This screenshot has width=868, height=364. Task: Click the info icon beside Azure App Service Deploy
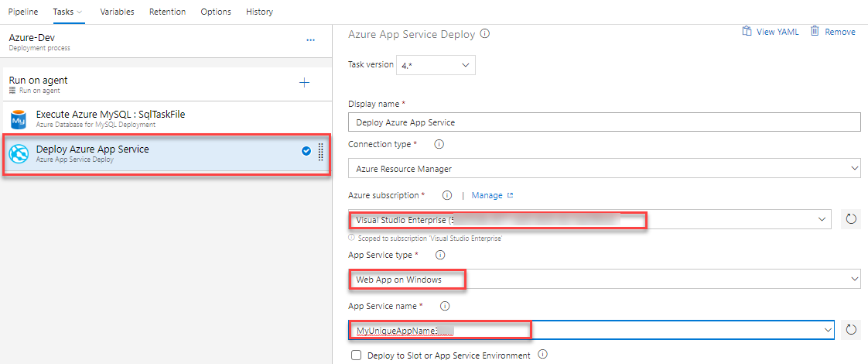click(x=485, y=34)
